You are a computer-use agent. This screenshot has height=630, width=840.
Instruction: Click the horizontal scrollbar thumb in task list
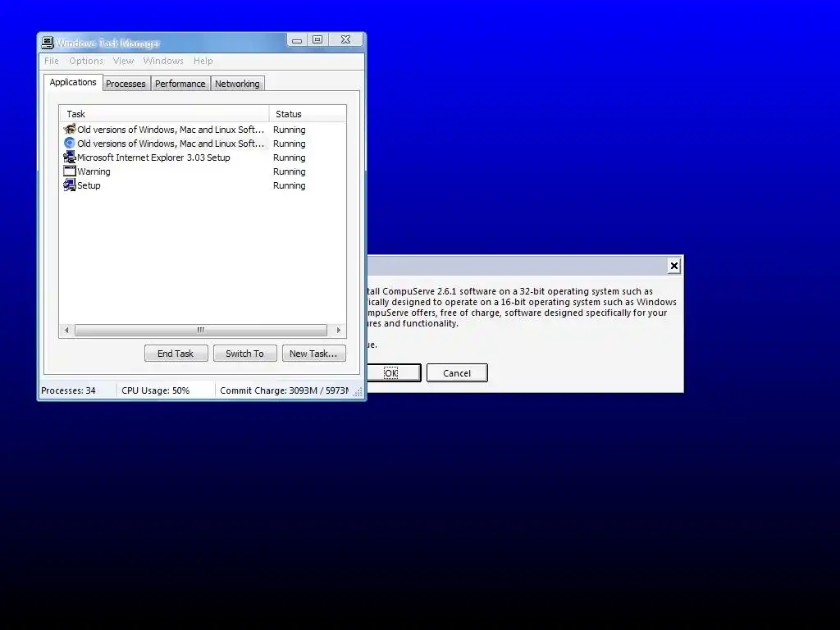click(201, 330)
